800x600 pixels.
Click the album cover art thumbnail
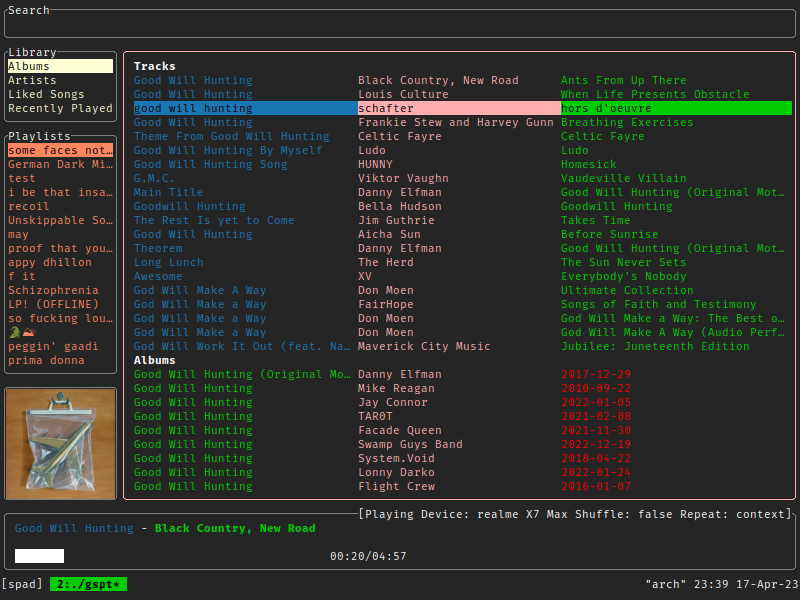[x=61, y=443]
